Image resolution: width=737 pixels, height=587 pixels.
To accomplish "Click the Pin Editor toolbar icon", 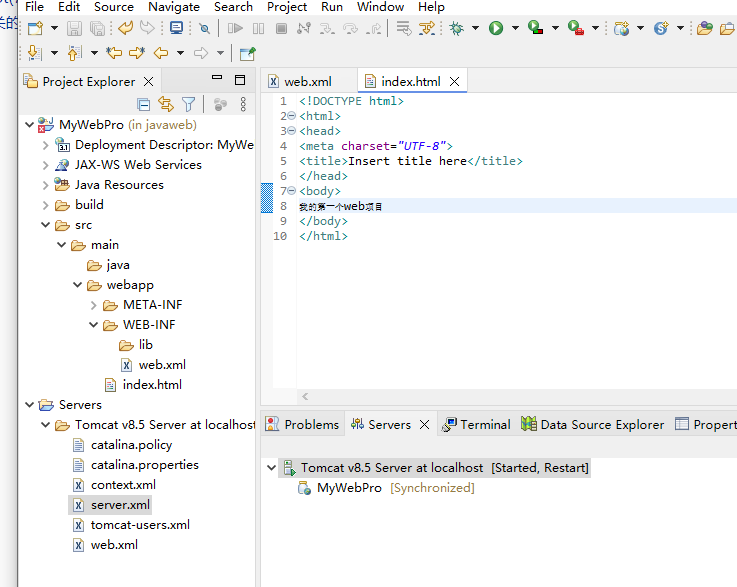I will point(247,54).
